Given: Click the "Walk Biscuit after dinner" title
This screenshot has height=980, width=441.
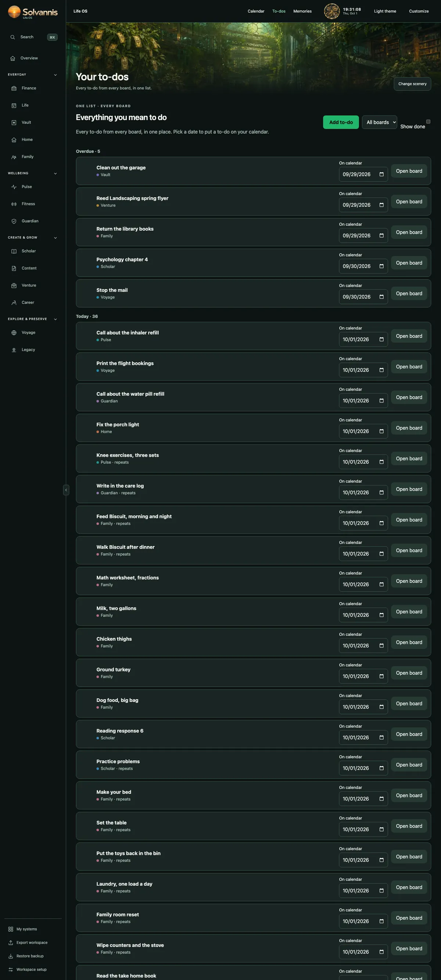Looking at the screenshot, I should tap(125, 547).
